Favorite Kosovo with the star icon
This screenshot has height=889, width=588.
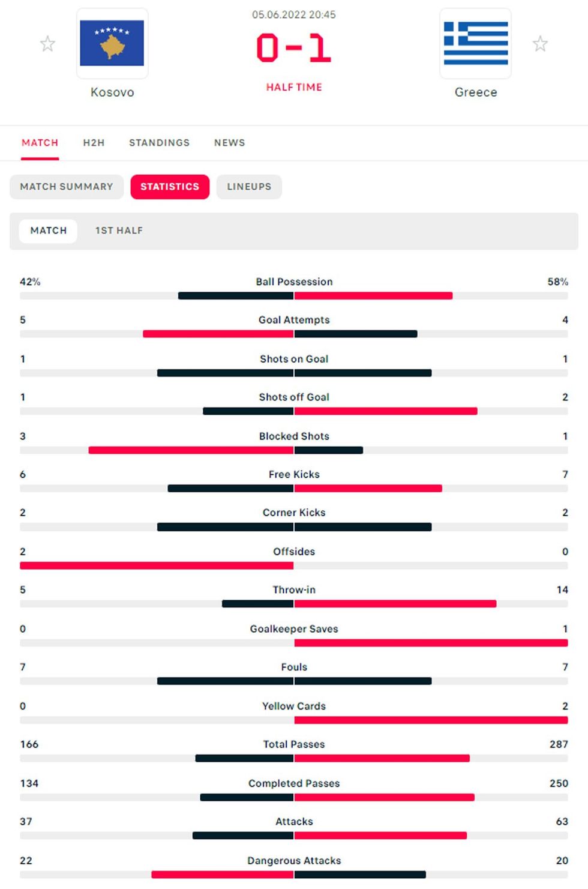point(47,44)
